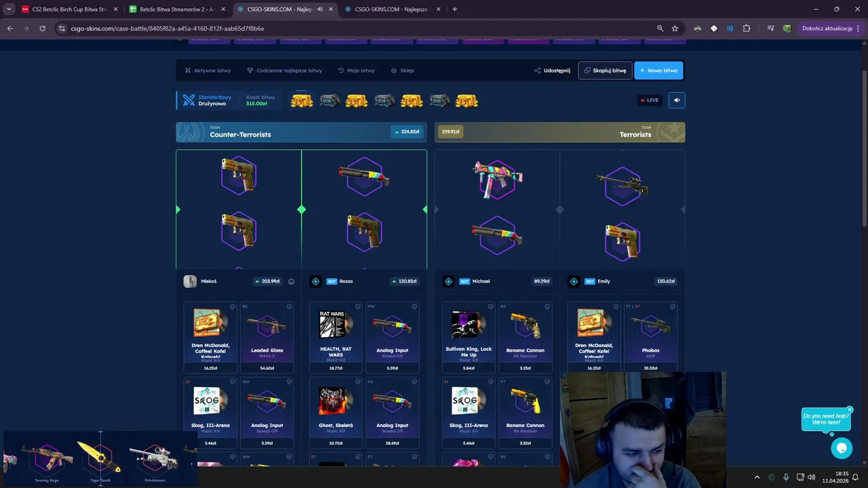Show hidden system tray icons
This screenshot has height=488, width=868.
click(x=757, y=477)
